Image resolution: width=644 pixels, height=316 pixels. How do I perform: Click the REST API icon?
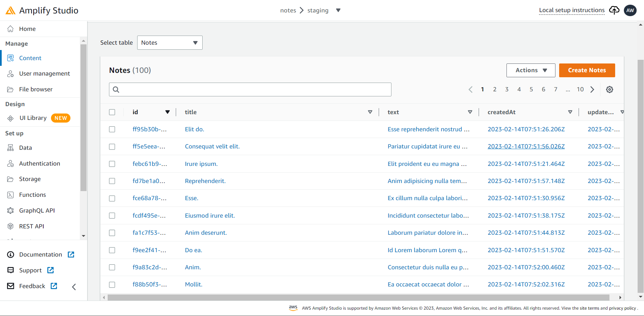10,226
